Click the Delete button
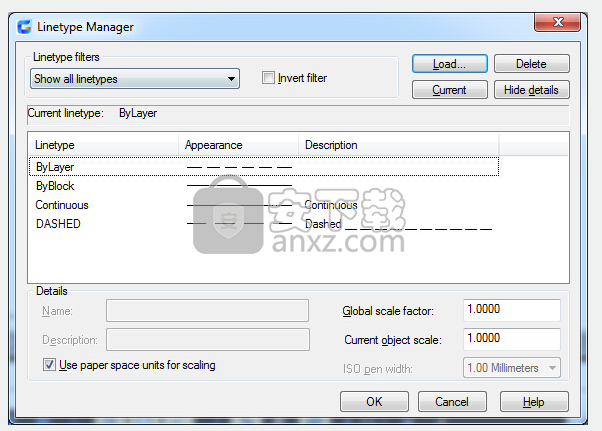602x431 pixels. pos(531,64)
